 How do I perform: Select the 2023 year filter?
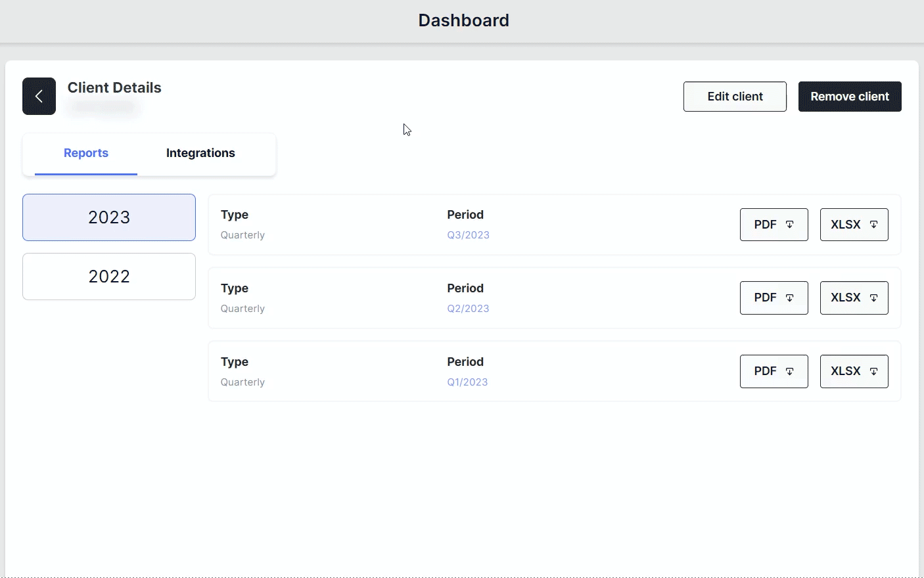tap(109, 217)
